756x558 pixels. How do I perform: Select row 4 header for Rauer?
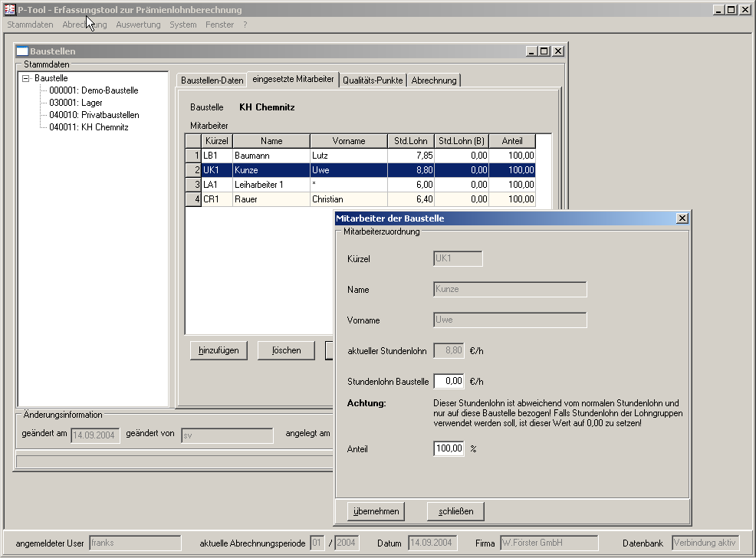[193, 199]
